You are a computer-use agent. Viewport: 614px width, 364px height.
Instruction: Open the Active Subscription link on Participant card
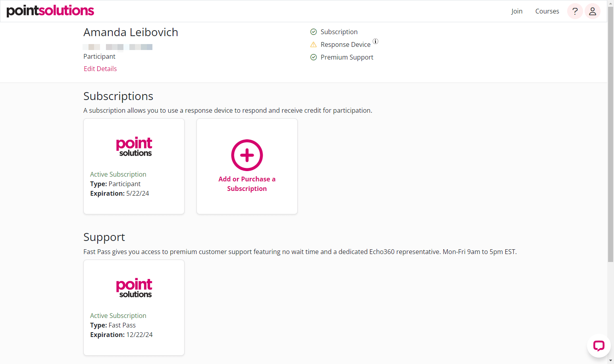(118, 174)
